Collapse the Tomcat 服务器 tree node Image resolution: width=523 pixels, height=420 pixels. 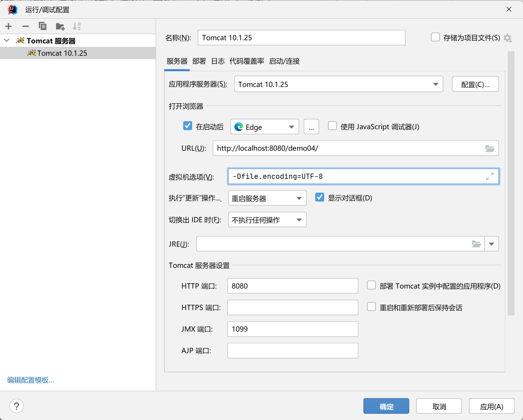tap(7, 40)
